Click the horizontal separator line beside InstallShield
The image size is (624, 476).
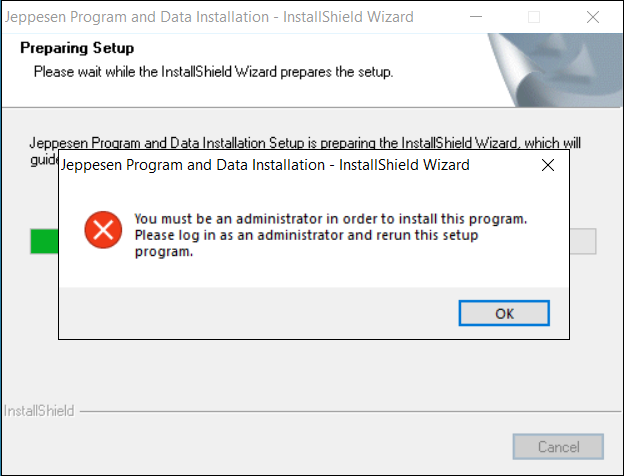(340, 411)
